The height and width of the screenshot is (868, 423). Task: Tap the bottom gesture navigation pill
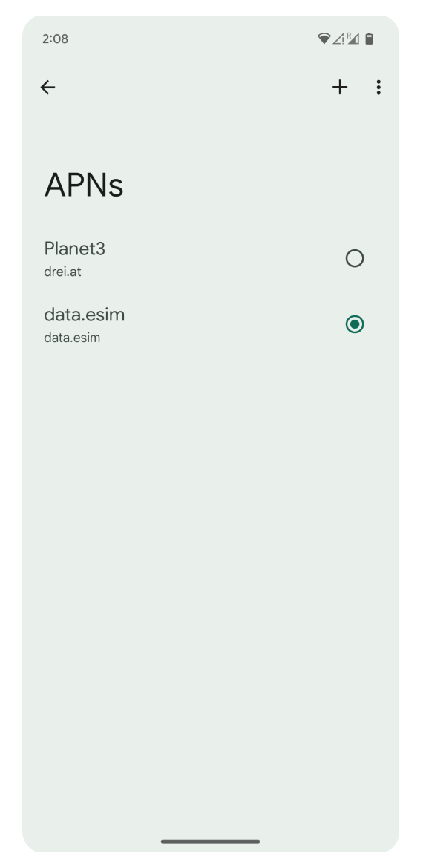[x=211, y=841]
